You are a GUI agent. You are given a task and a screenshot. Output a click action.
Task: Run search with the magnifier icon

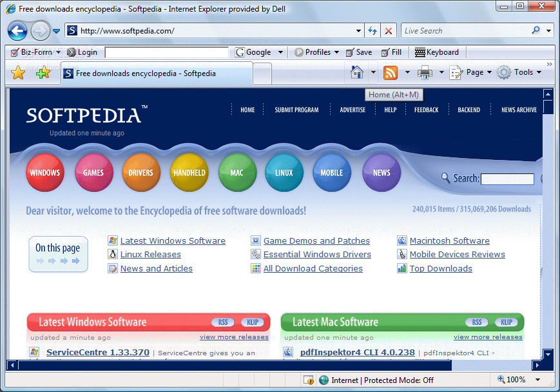pos(536,31)
